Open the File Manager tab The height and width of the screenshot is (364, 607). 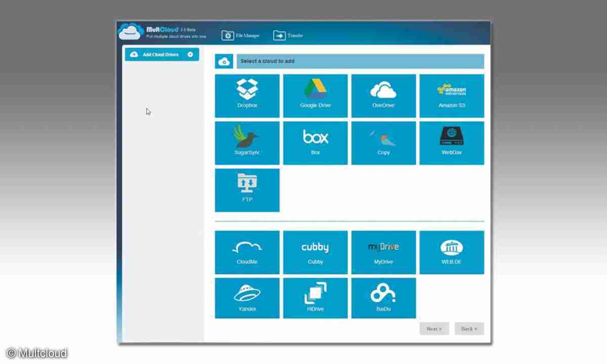click(241, 35)
